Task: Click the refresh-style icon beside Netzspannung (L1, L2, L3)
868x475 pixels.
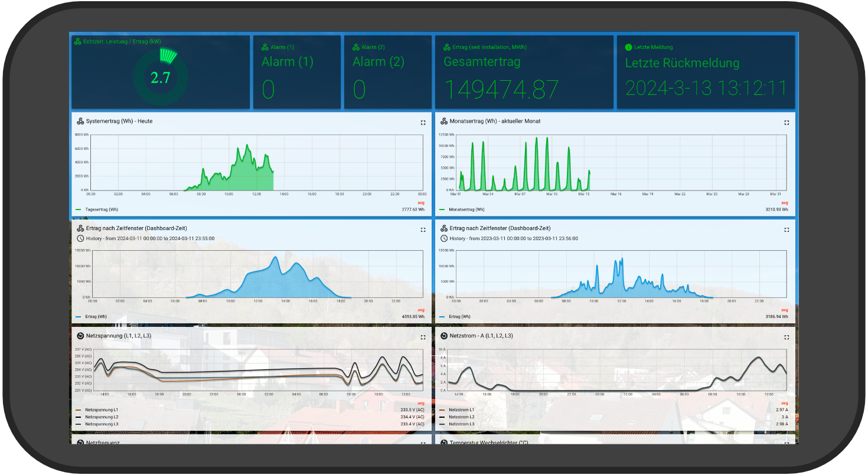Action: tap(80, 336)
